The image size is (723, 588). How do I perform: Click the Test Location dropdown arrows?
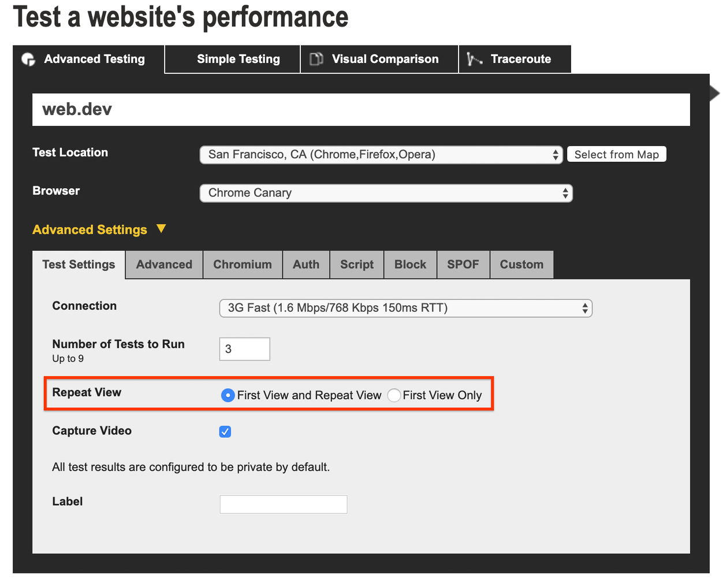(x=555, y=154)
